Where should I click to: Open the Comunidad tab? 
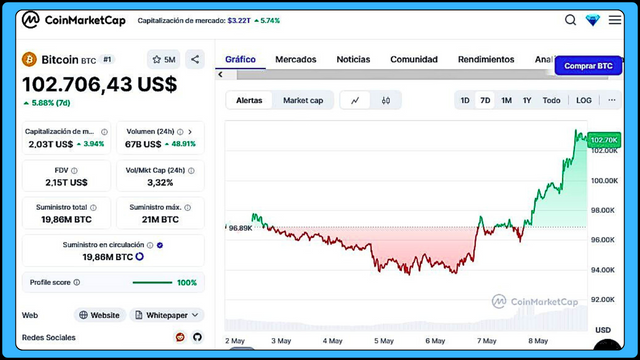(x=414, y=60)
